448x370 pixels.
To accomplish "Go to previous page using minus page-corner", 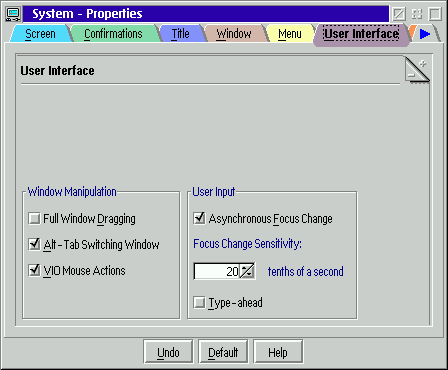I will (x=411, y=76).
